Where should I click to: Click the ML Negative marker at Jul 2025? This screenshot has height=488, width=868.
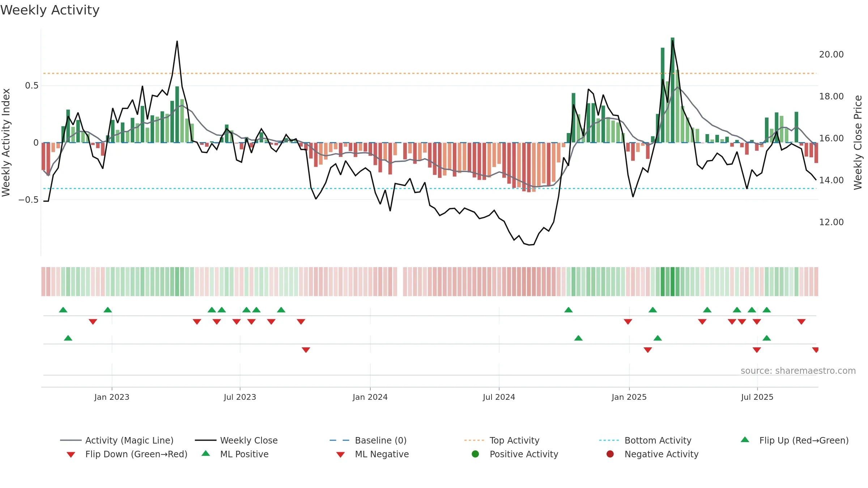coord(757,350)
